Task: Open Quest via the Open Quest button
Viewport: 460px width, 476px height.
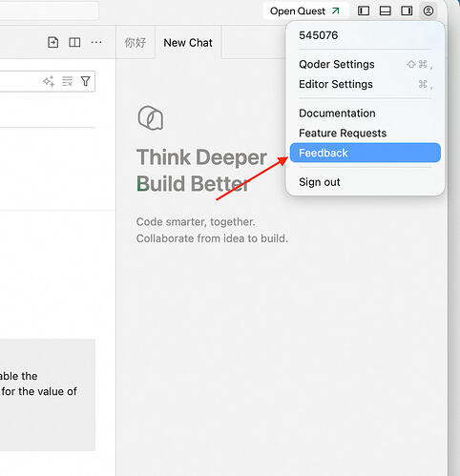Action: click(x=305, y=11)
